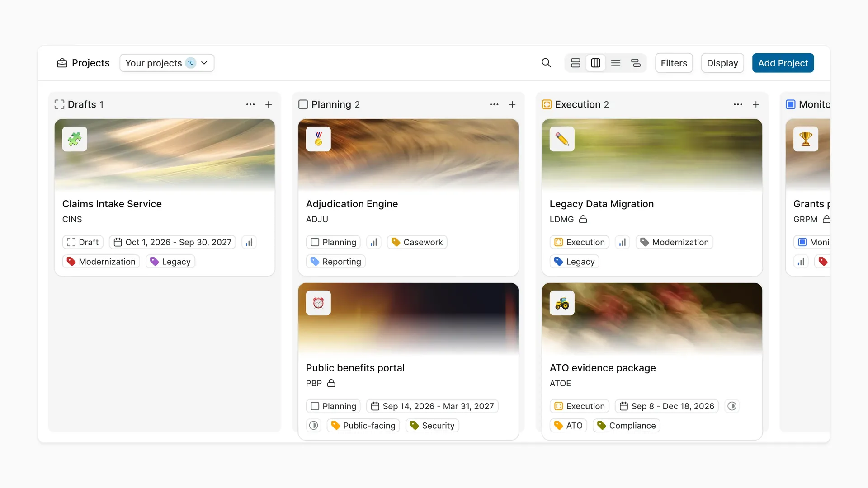Screen dimensions: 868x488
Task: Click the tractor icon on ATO evidence package
Action: tap(562, 303)
